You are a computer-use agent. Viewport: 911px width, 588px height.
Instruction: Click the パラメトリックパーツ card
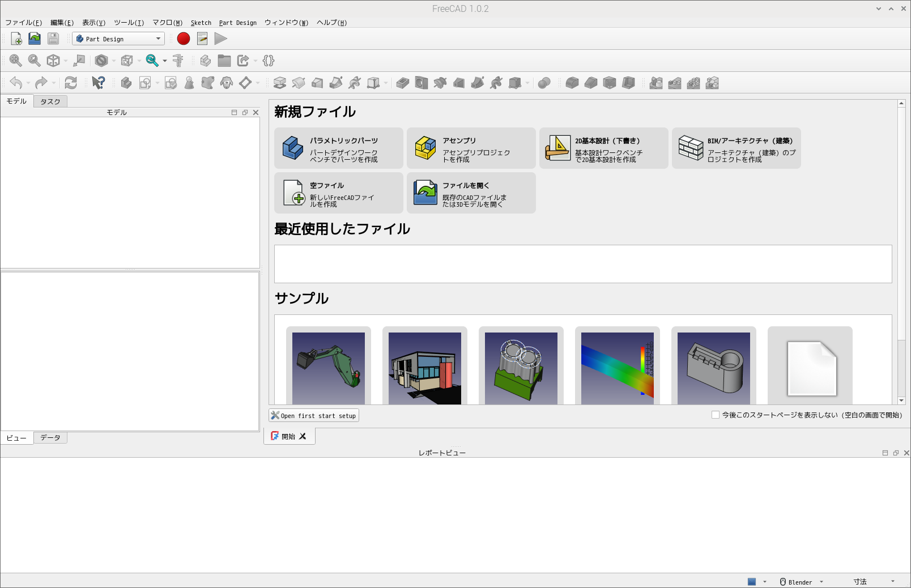pyautogui.click(x=339, y=148)
